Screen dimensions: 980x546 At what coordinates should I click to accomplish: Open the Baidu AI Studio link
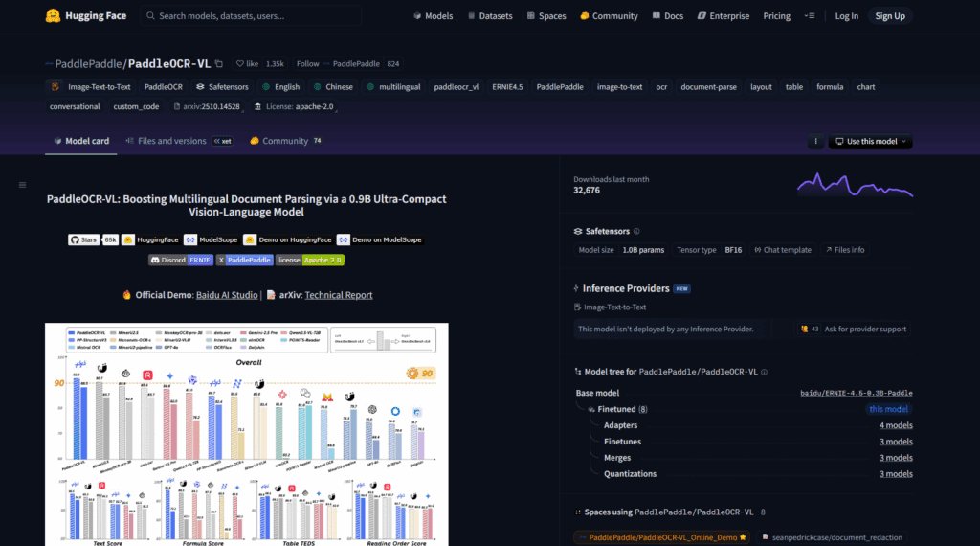pyautogui.click(x=227, y=295)
